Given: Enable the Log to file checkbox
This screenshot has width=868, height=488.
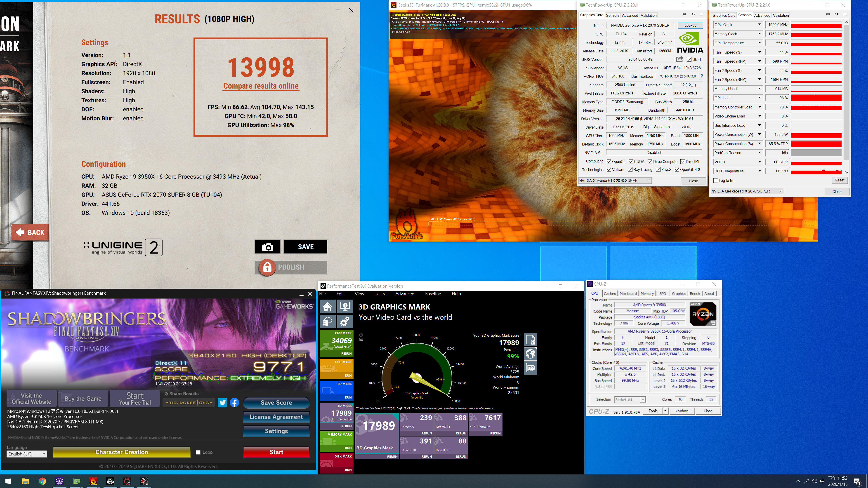Looking at the screenshot, I should pos(716,181).
